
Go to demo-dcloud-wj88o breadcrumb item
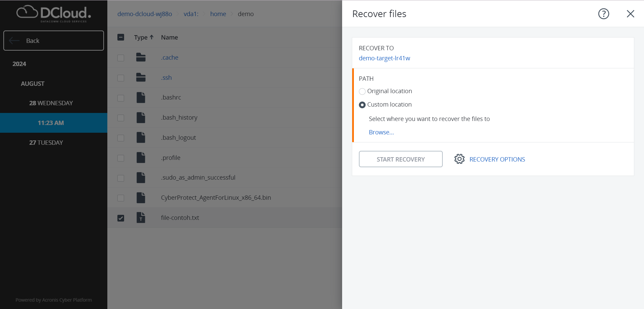(145, 14)
